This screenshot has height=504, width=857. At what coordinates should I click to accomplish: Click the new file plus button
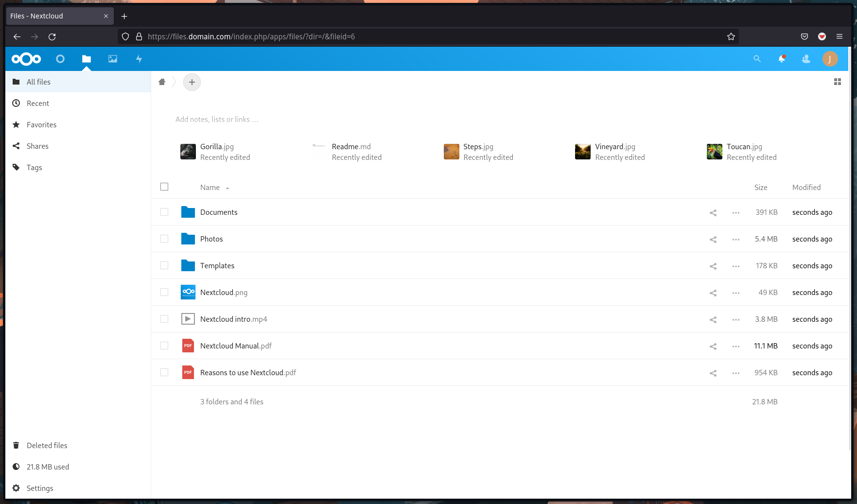tap(192, 82)
